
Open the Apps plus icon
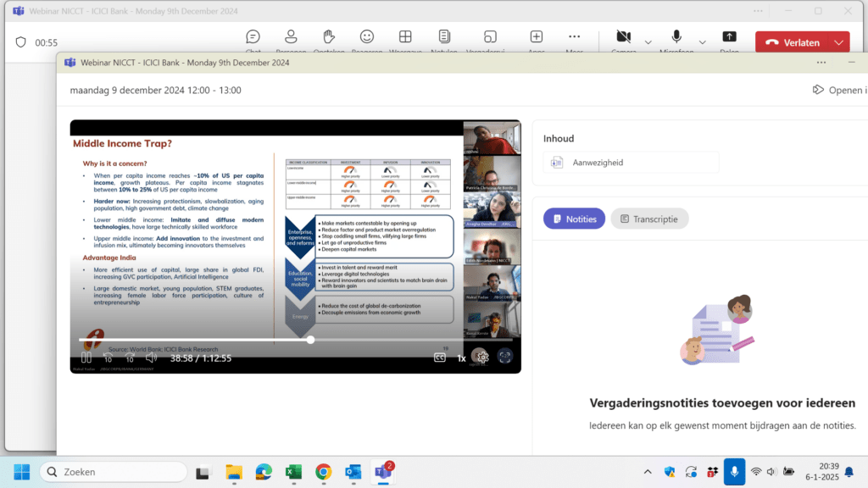pyautogui.click(x=537, y=37)
